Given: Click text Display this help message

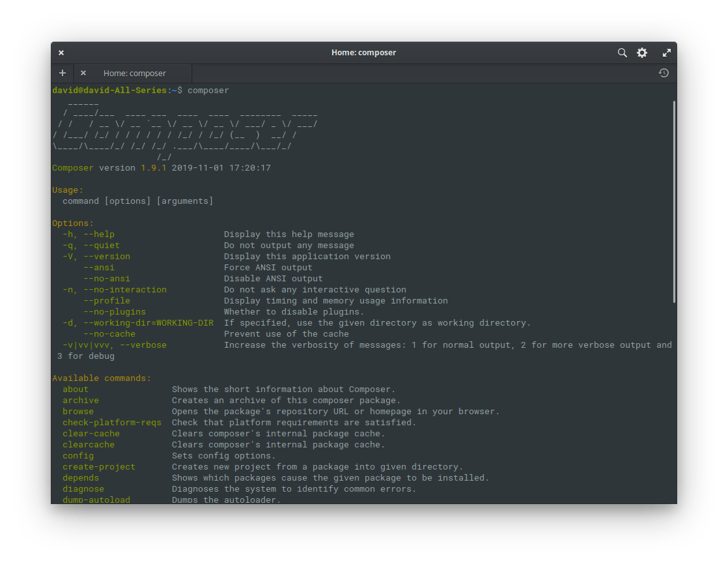Looking at the screenshot, I should click(288, 234).
